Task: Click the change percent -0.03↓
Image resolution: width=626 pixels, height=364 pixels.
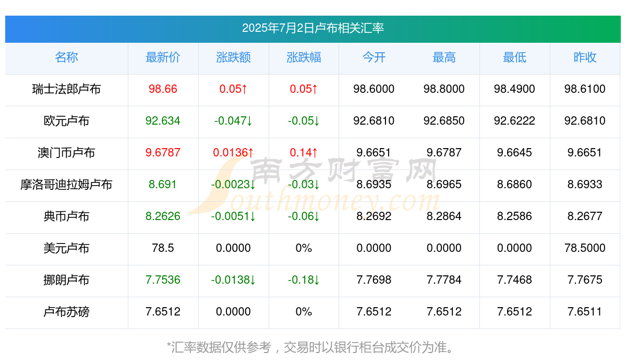Action: [304, 185]
